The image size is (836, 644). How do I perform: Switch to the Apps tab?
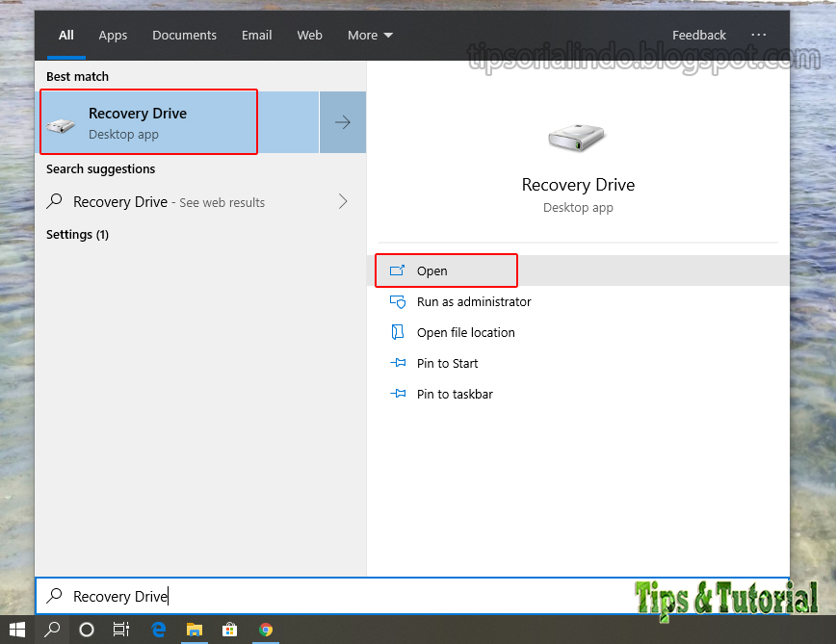[113, 35]
